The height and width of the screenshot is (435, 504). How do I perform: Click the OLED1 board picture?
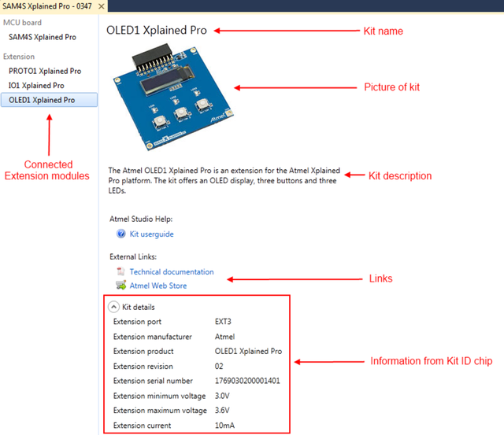coord(173,97)
